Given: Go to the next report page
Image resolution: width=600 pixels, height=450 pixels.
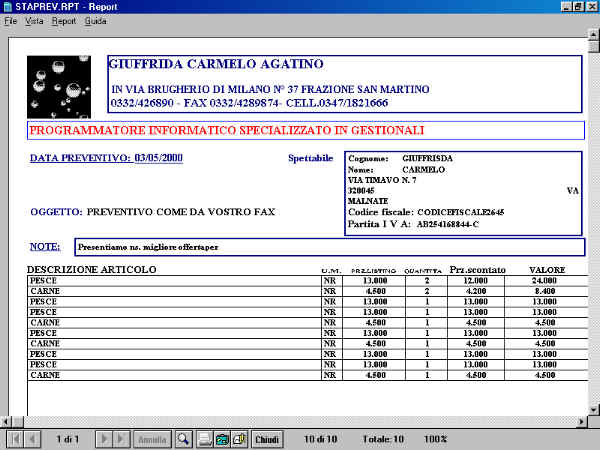Looking at the screenshot, I should tap(103, 439).
